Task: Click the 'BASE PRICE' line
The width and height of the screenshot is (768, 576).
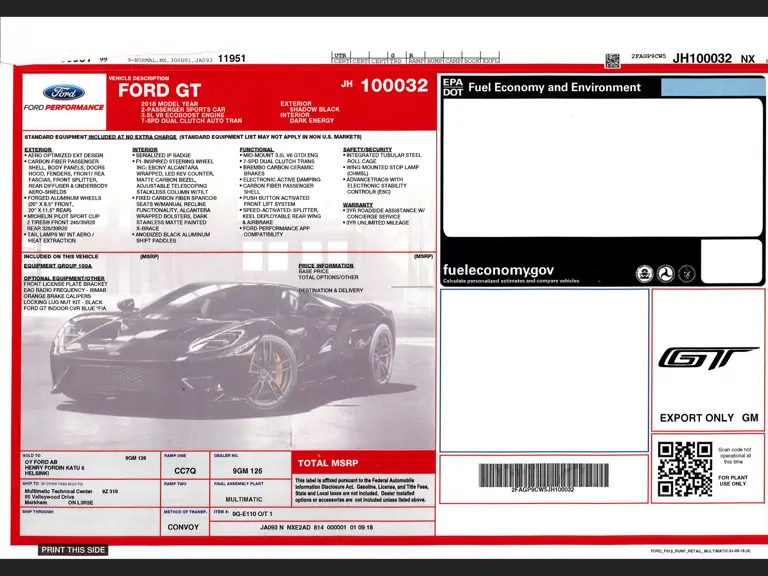Action: (x=313, y=271)
